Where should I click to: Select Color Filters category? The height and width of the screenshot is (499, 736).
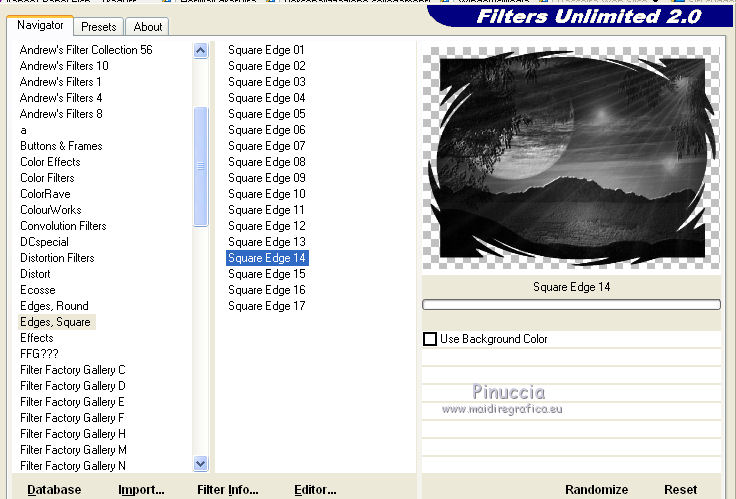(x=47, y=178)
